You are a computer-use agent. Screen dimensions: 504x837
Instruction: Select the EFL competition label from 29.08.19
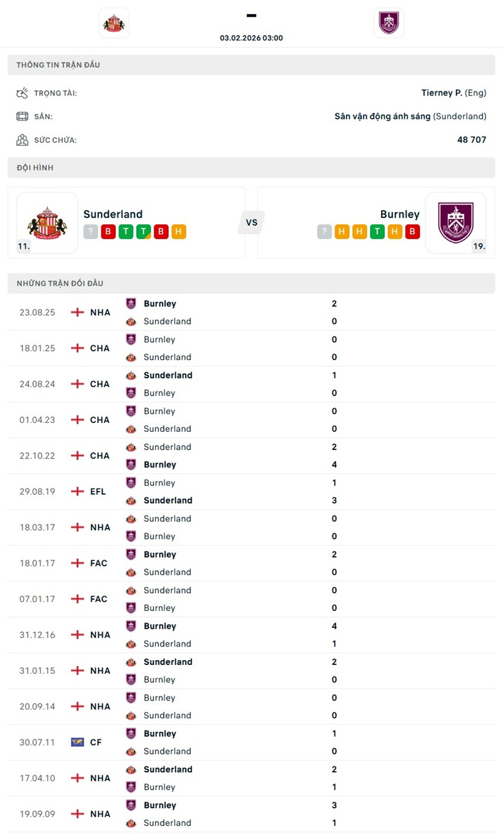pyautogui.click(x=97, y=491)
